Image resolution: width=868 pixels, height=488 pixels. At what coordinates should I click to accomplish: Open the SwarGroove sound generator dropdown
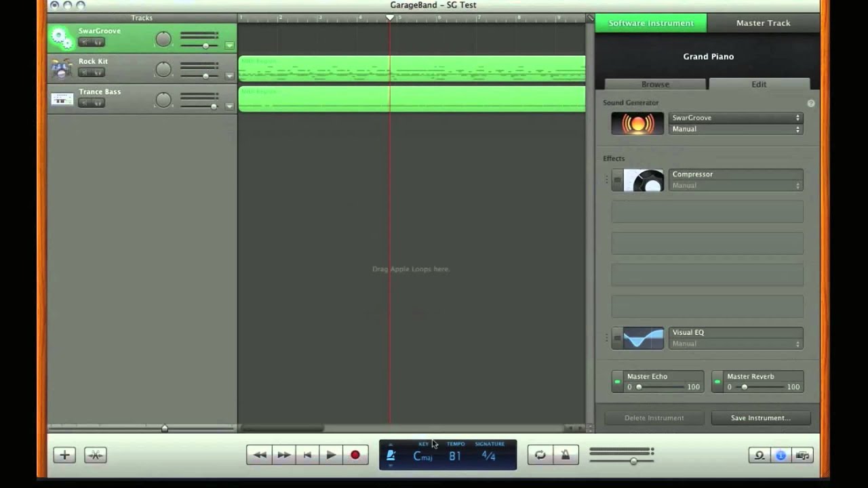[x=736, y=118]
